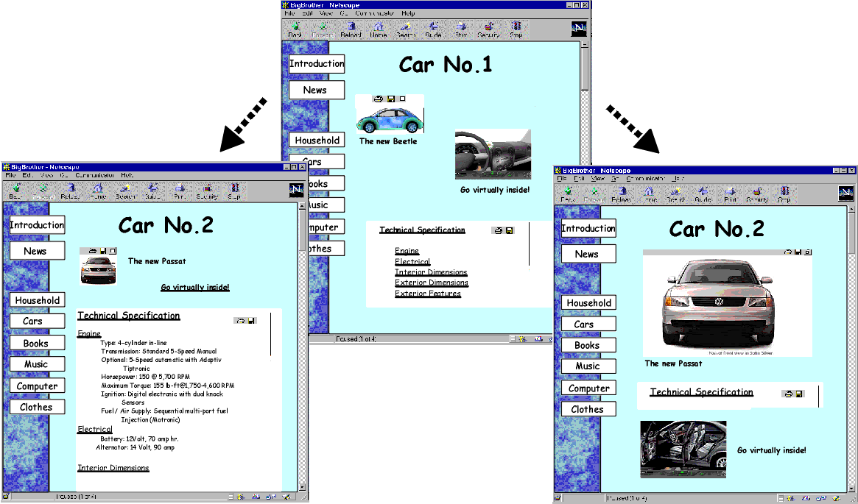This screenshot has width=858, height=504.
Task: Open Guide in the Car No.1 window toolbar
Action: tap(433, 29)
